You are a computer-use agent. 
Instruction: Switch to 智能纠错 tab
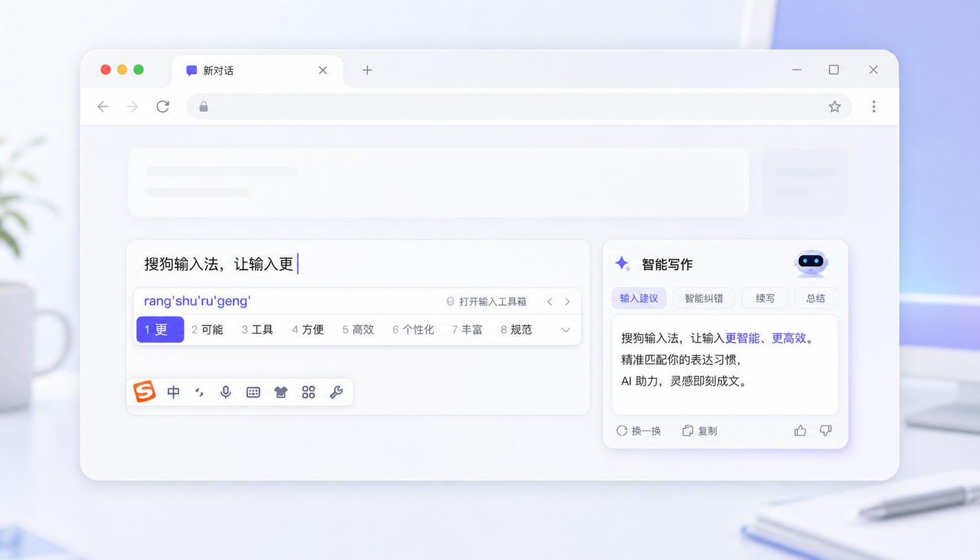click(x=704, y=298)
